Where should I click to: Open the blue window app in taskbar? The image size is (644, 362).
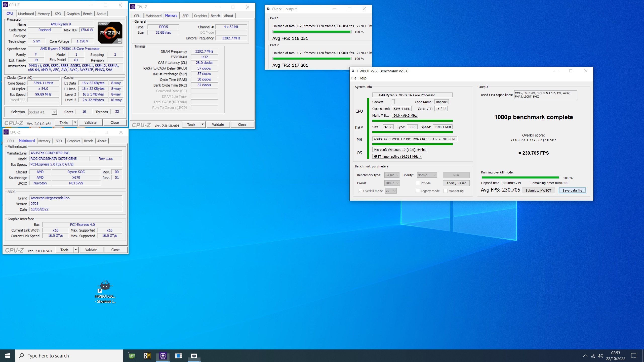point(179,356)
